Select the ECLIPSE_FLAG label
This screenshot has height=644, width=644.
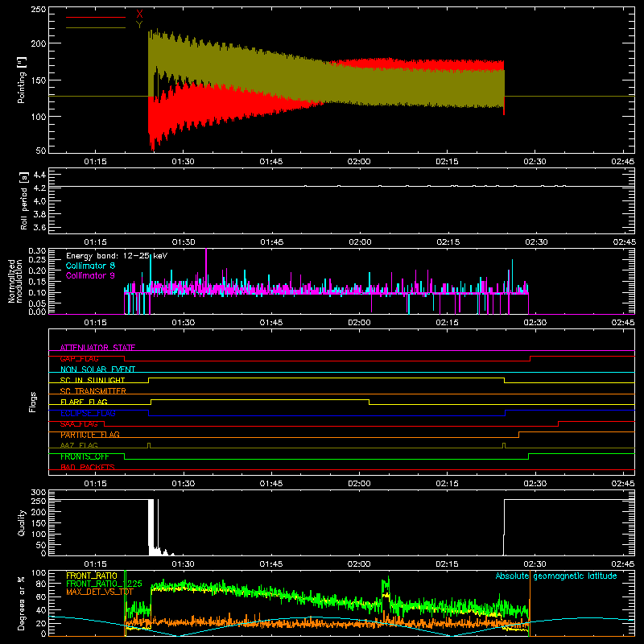pos(88,413)
